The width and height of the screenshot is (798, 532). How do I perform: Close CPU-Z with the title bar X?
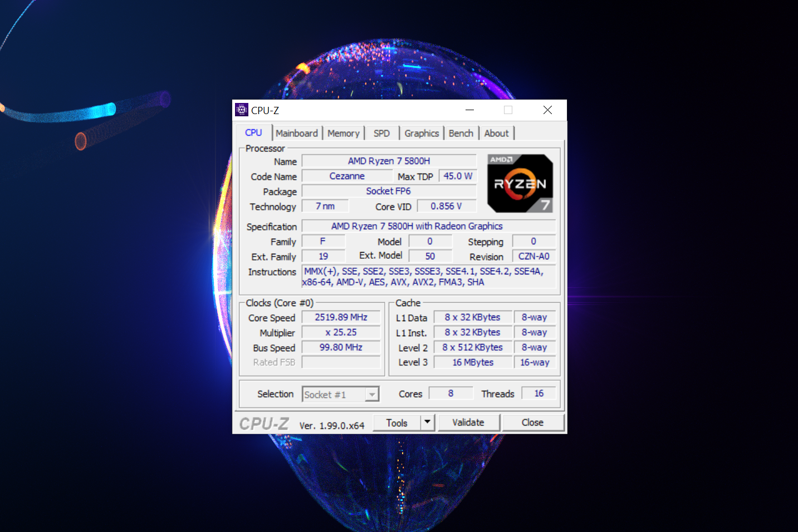[547, 110]
